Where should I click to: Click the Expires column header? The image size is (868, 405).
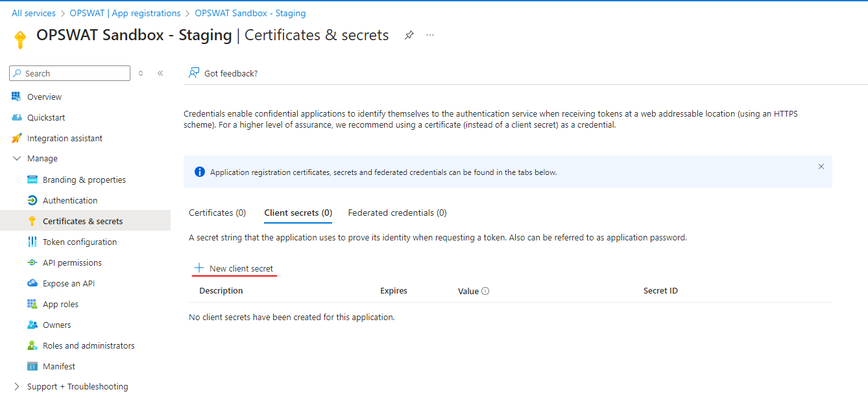pyautogui.click(x=394, y=291)
